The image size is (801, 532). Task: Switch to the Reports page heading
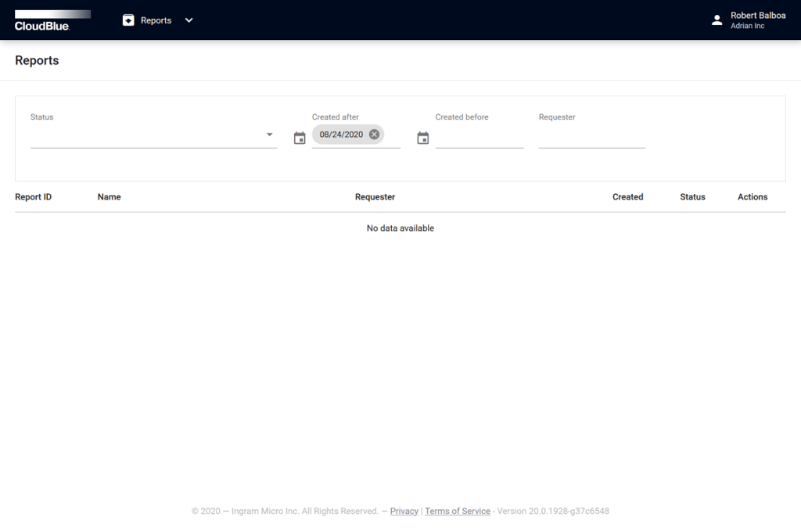point(37,60)
